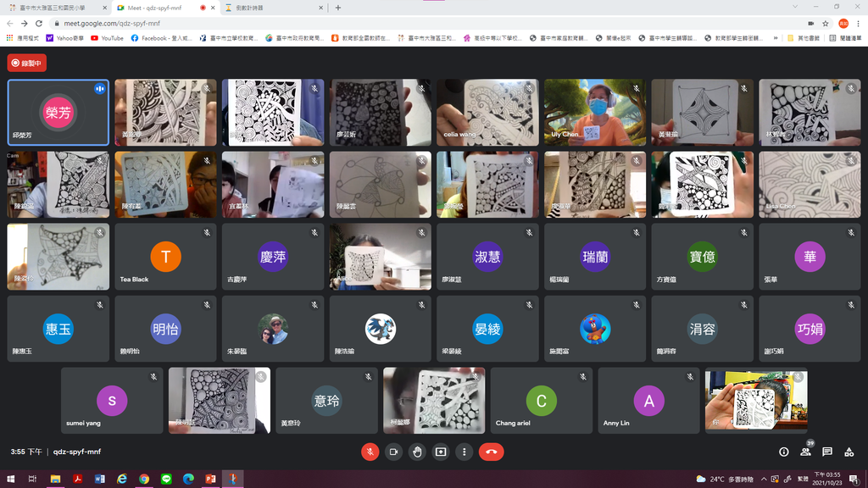Open the Chrome three-dot menu

pos(859,23)
